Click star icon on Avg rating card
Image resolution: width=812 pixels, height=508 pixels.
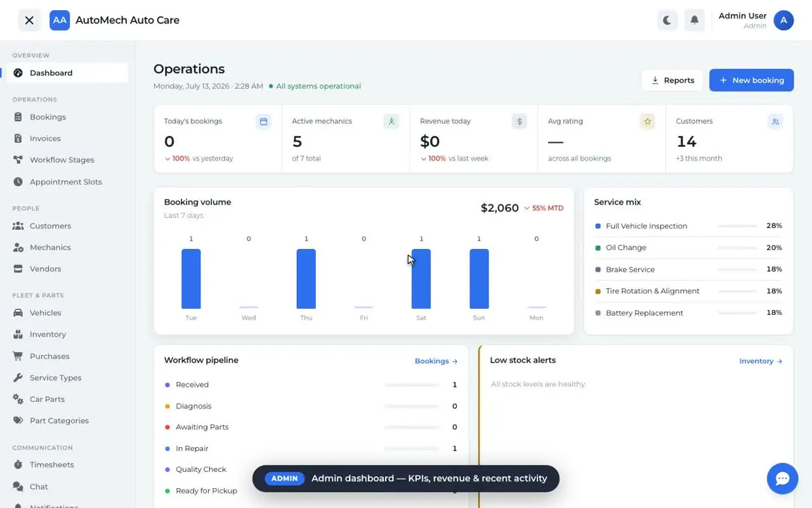648,121
